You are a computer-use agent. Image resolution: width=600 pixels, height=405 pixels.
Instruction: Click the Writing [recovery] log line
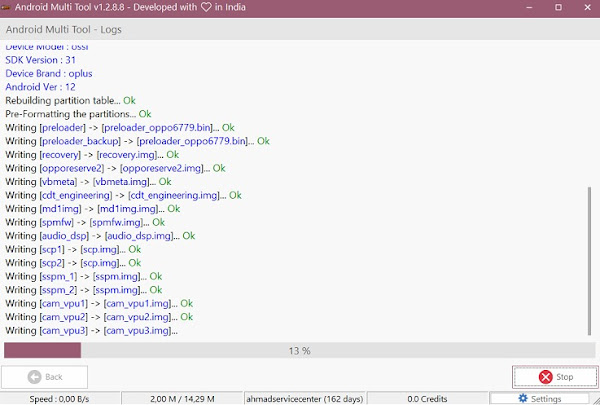pos(92,155)
